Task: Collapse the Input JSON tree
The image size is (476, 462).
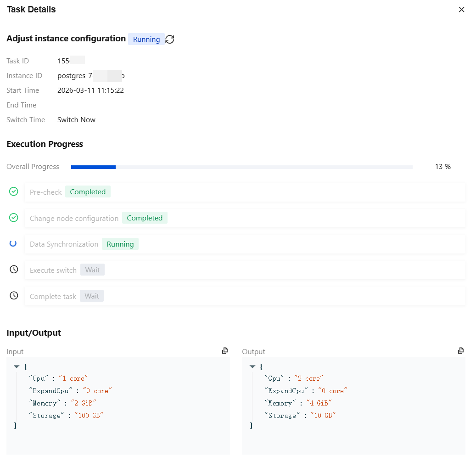Action: pyautogui.click(x=17, y=366)
